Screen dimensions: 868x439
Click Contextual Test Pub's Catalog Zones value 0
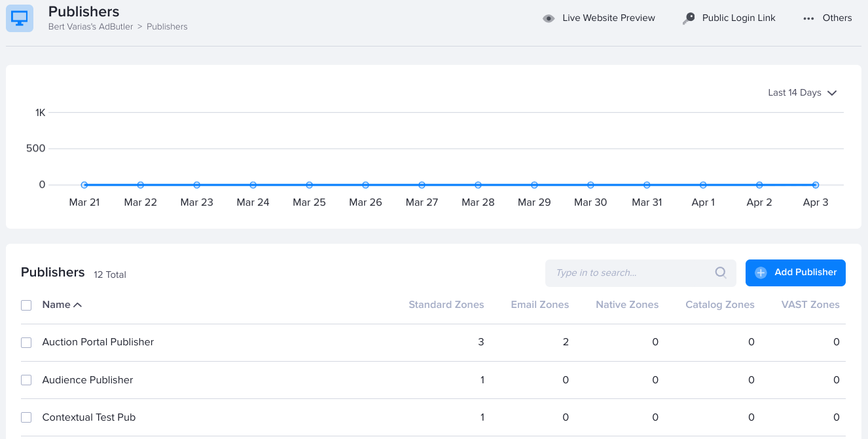click(751, 417)
